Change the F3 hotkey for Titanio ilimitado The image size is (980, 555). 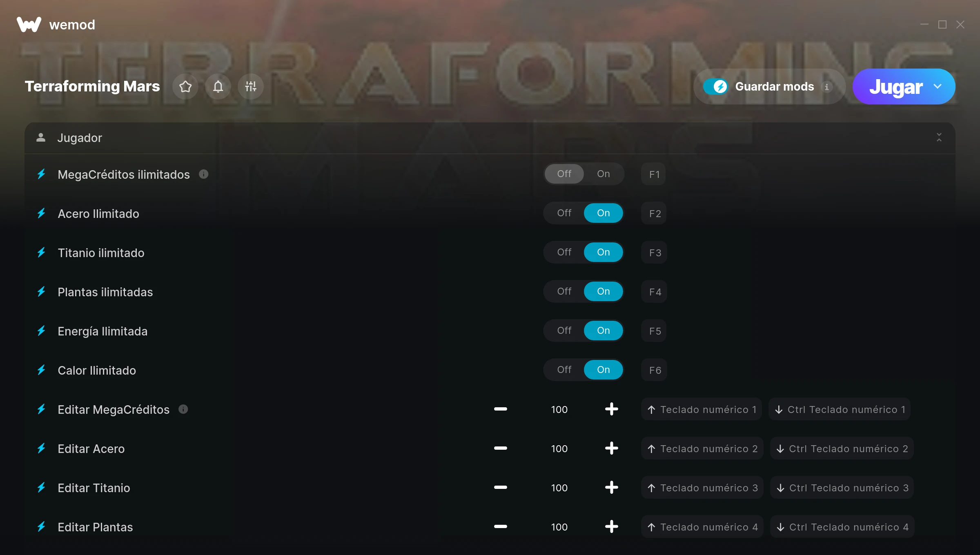tap(655, 253)
